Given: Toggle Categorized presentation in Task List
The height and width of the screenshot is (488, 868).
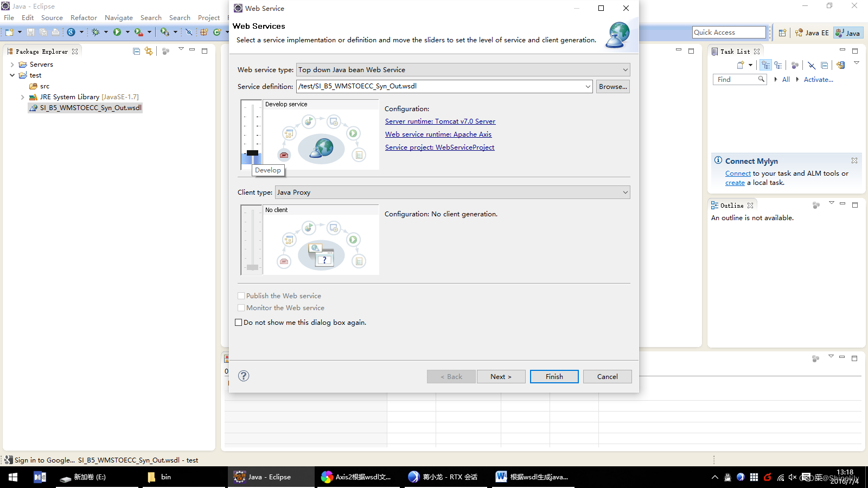Looking at the screenshot, I should (x=765, y=65).
